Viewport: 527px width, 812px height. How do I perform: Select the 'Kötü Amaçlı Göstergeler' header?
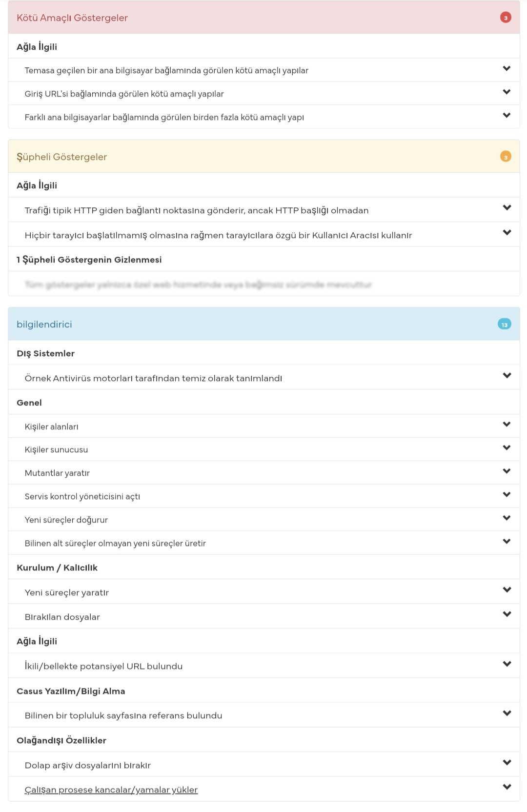72,18
